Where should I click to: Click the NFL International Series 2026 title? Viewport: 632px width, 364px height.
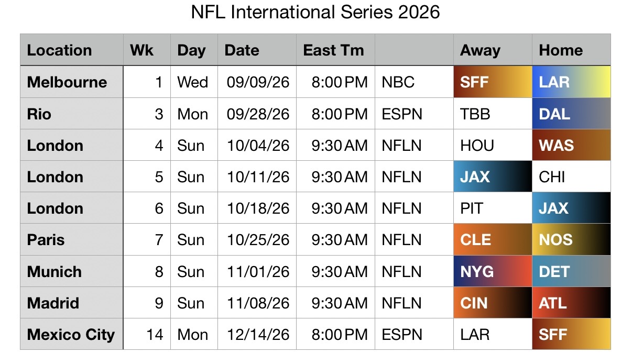pyautogui.click(x=315, y=13)
